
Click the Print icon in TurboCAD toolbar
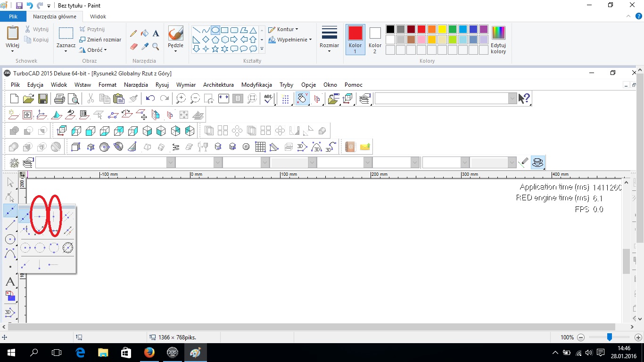59,99
